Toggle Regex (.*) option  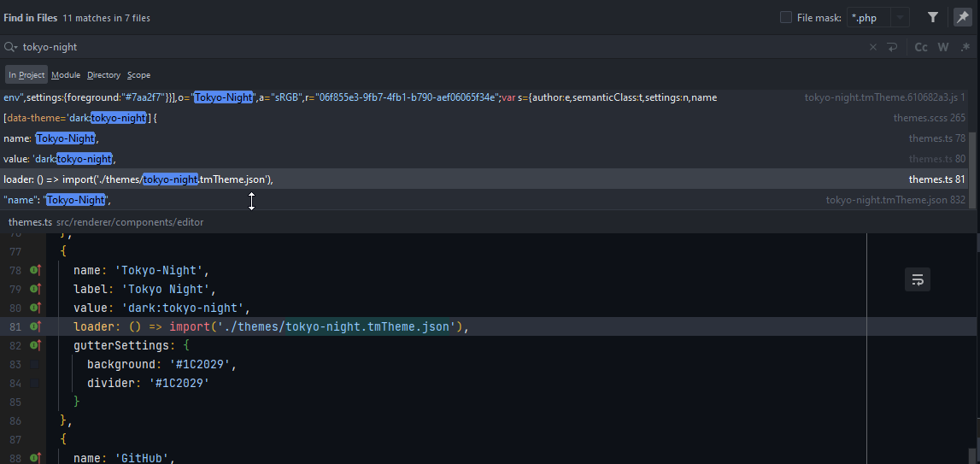point(965,47)
